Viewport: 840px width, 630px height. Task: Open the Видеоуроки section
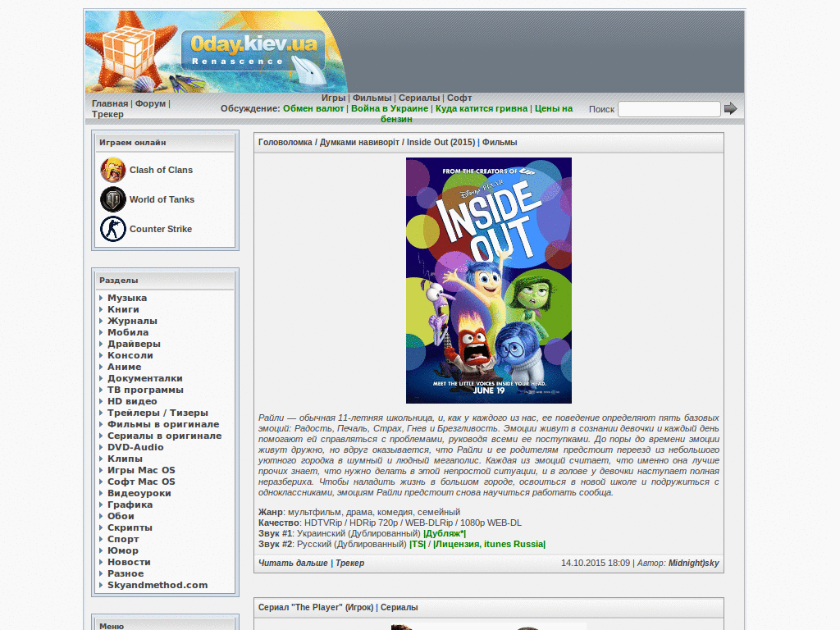tap(139, 493)
